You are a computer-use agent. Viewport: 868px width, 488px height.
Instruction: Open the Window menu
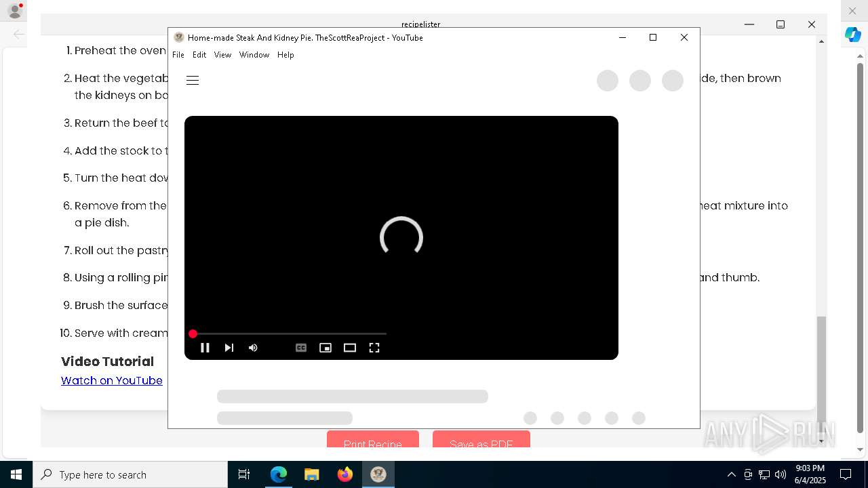click(x=254, y=55)
